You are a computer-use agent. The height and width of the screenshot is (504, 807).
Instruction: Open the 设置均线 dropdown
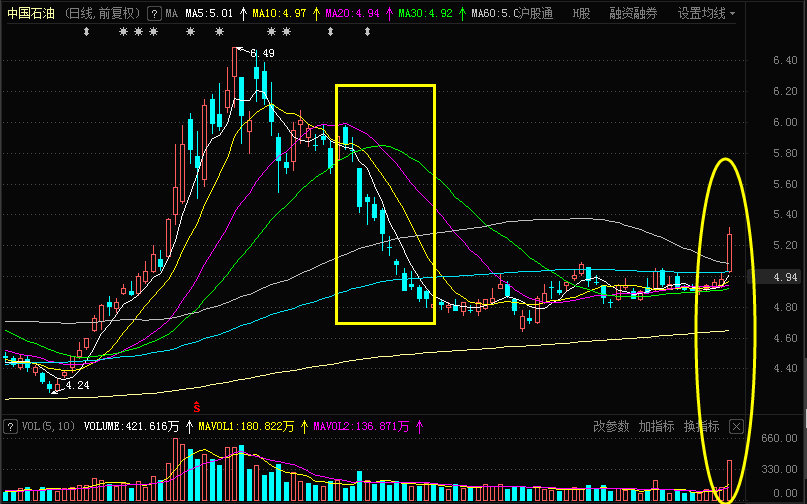point(706,13)
